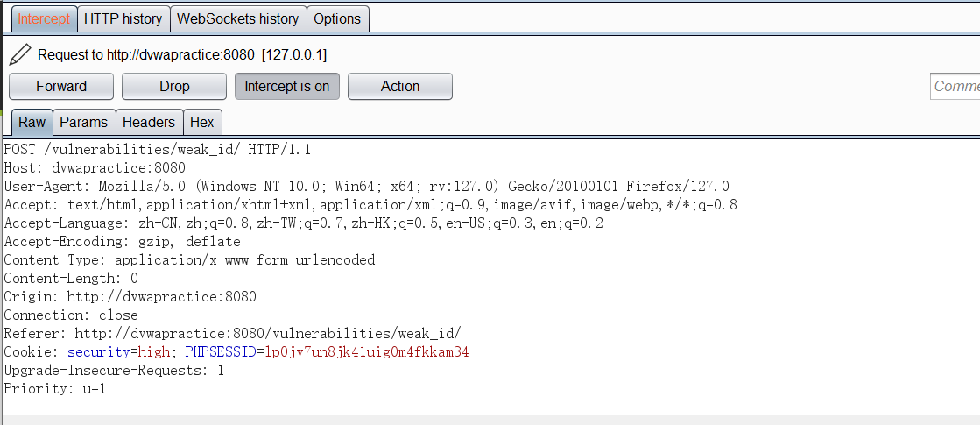Viewport: 980px width, 425px height.
Task: Switch to the Params view tab
Action: (84, 122)
